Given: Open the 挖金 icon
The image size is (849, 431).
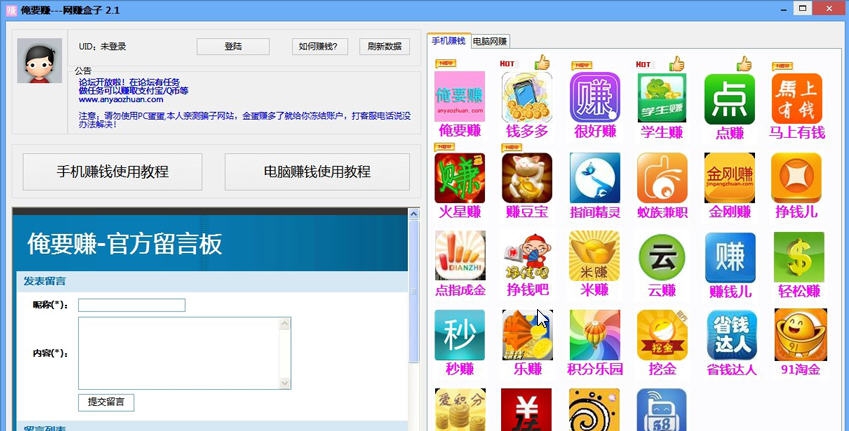Looking at the screenshot, I should 662,335.
